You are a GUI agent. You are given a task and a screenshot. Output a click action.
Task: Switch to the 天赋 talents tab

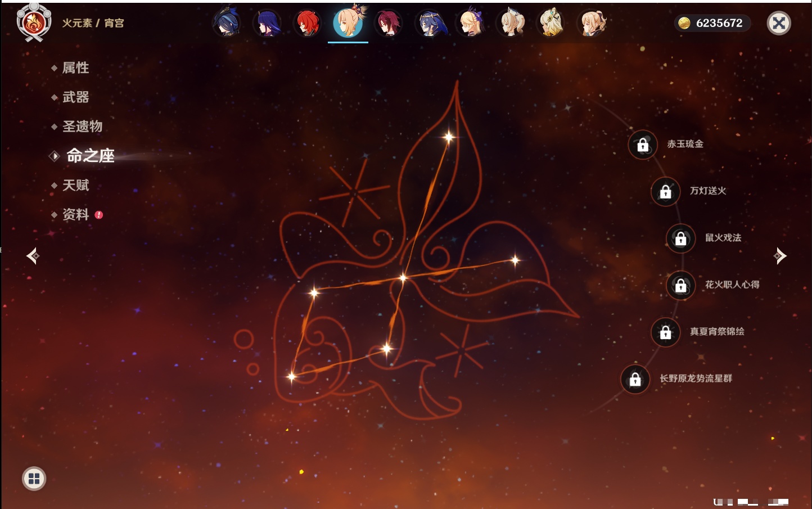pyautogui.click(x=75, y=185)
